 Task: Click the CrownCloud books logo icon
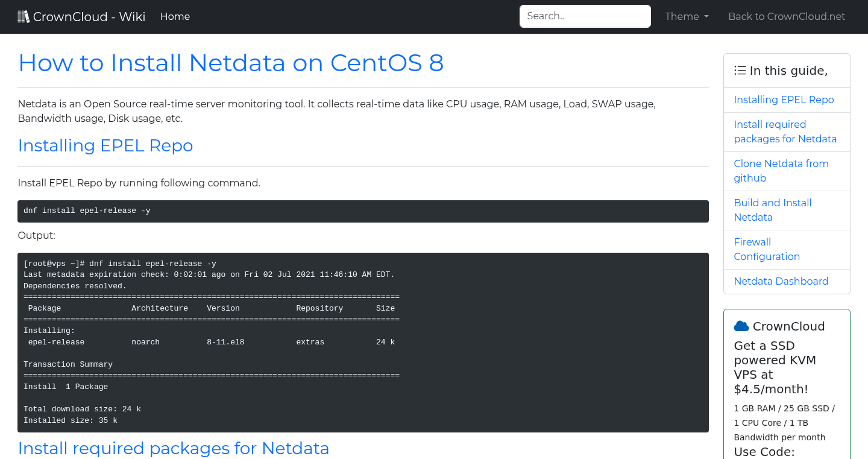24,17
